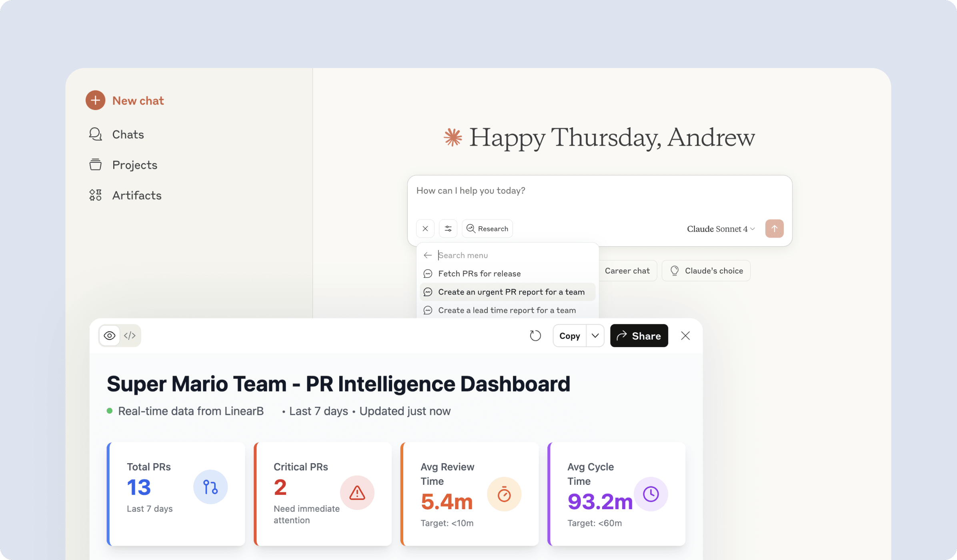Switch to artifact preview eye view
This screenshot has width=957, height=560.
(x=110, y=336)
